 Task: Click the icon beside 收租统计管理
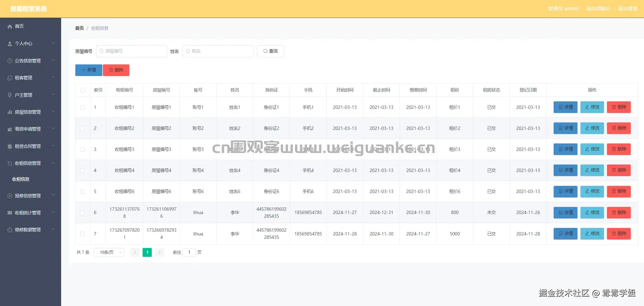[x=10, y=213]
